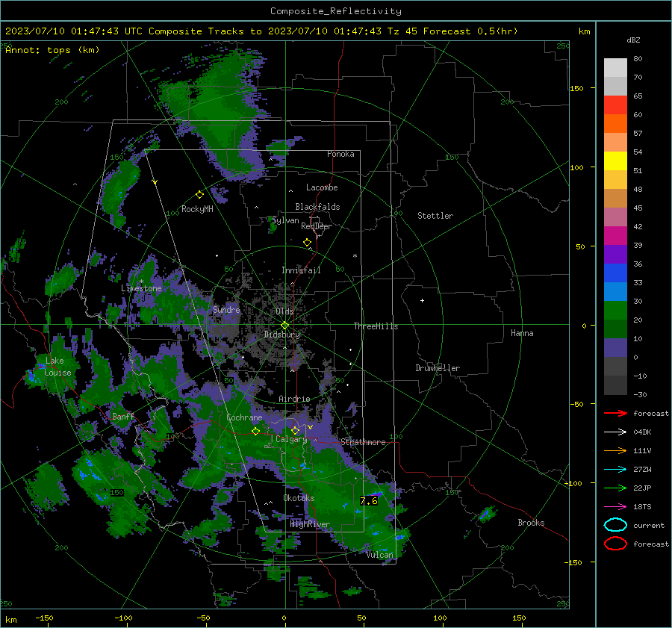Click the bright green swatch below 30

pyautogui.click(x=615, y=311)
